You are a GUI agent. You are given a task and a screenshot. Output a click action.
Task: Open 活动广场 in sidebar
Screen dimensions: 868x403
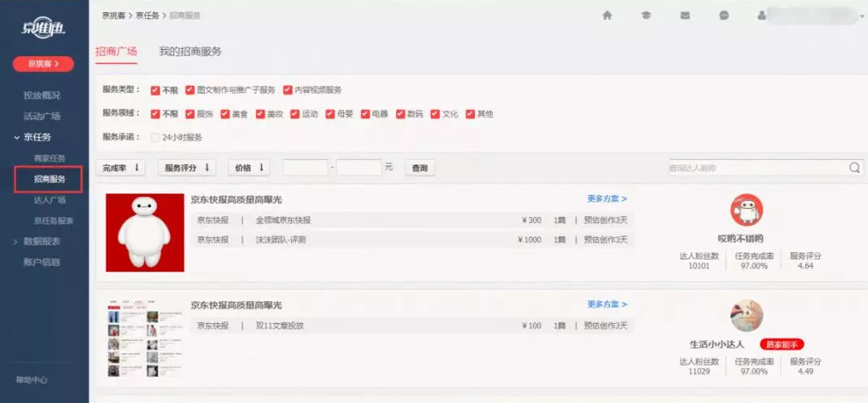tap(42, 117)
